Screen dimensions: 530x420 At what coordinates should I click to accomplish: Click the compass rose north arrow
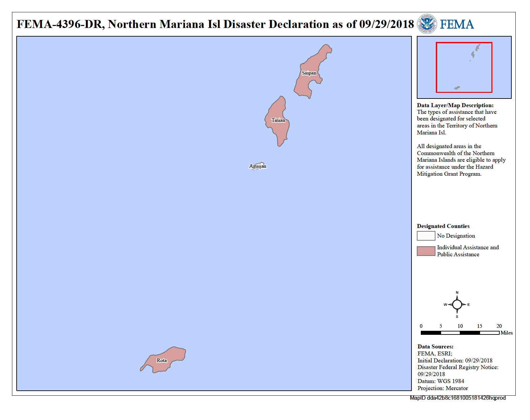click(457, 296)
